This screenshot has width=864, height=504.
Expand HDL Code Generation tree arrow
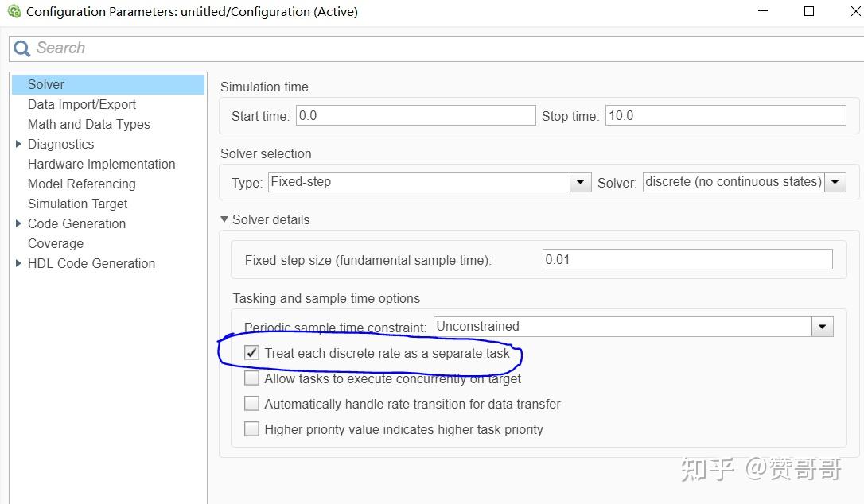pyautogui.click(x=18, y=263)
